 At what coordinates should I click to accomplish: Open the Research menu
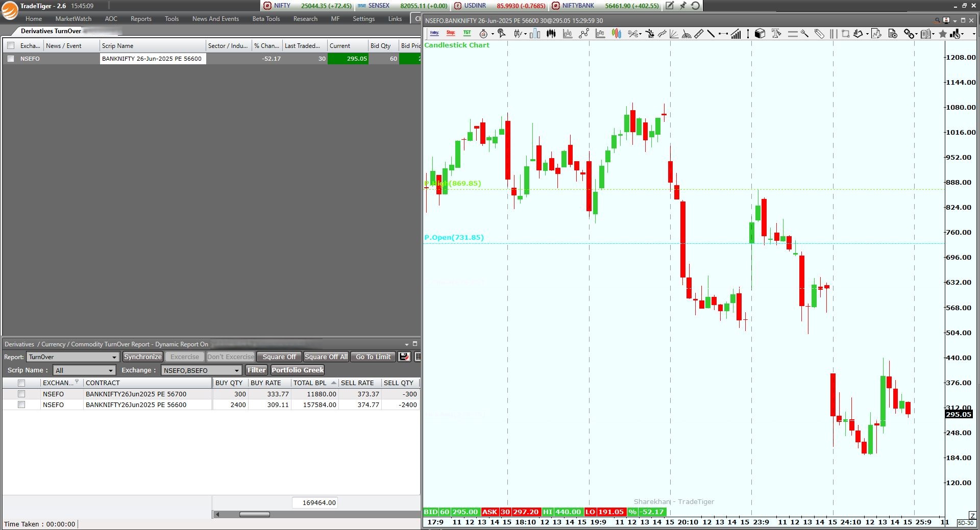coord(305,19)
